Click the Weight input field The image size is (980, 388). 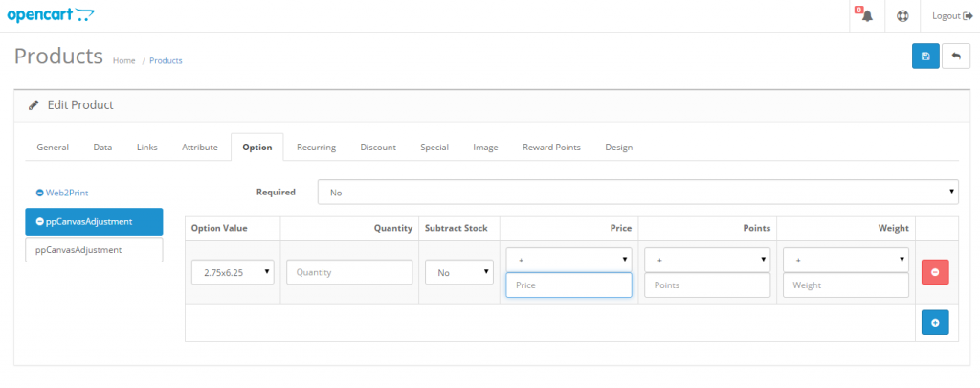[846, 285]
